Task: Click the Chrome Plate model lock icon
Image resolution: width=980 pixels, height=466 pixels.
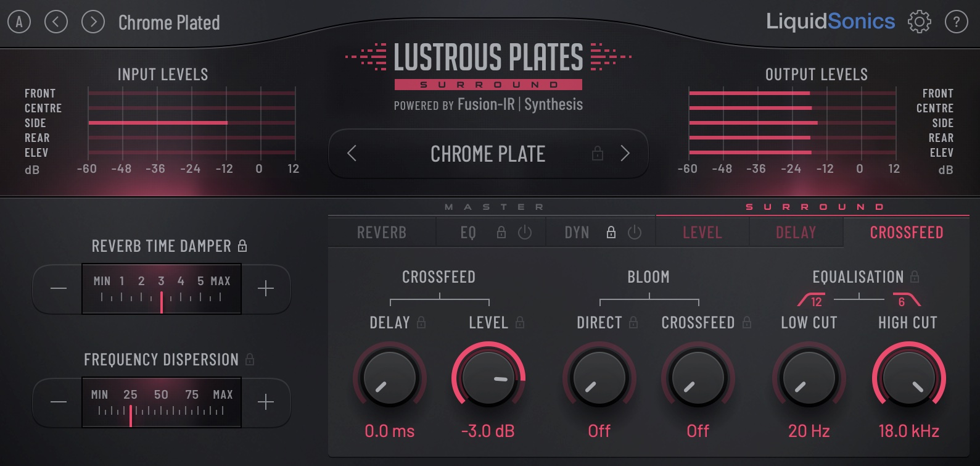Action: pyautogui.click(x=598, y=153)
